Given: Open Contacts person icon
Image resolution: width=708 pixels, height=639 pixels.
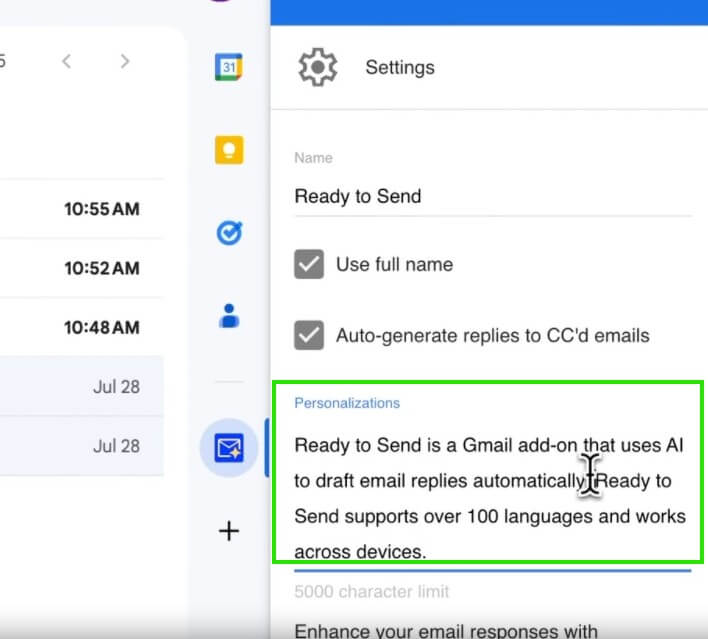Looking at the screenshot, I should [x=229, y=315].
